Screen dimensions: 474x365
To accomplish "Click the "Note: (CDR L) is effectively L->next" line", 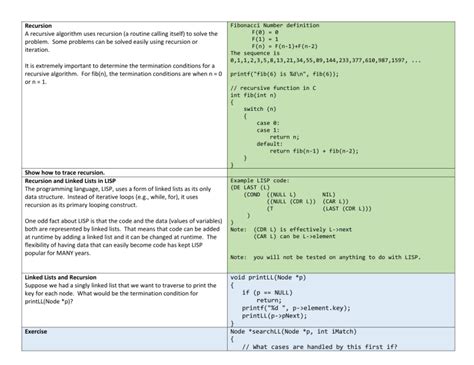I will point(291,229).
